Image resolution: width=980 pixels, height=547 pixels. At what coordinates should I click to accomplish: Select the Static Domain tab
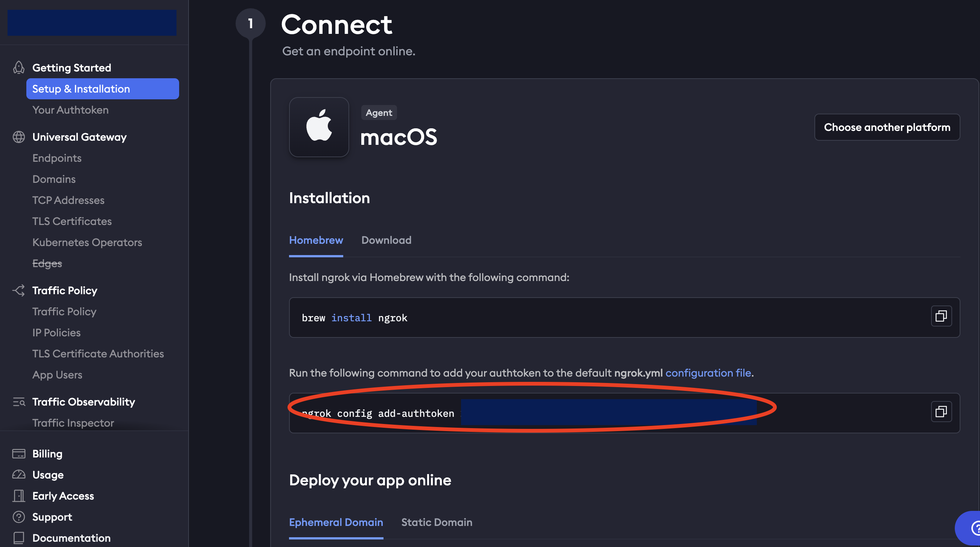tap(437, 523)
